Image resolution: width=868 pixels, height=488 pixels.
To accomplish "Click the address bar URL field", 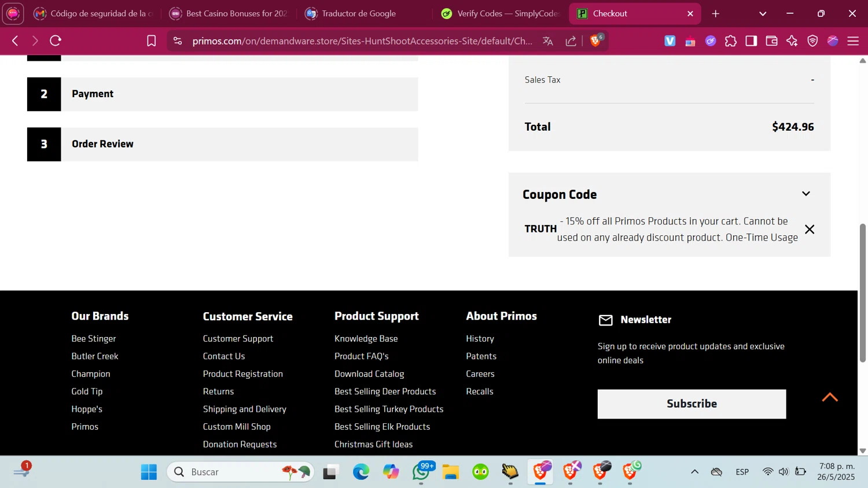I will 362,41.
